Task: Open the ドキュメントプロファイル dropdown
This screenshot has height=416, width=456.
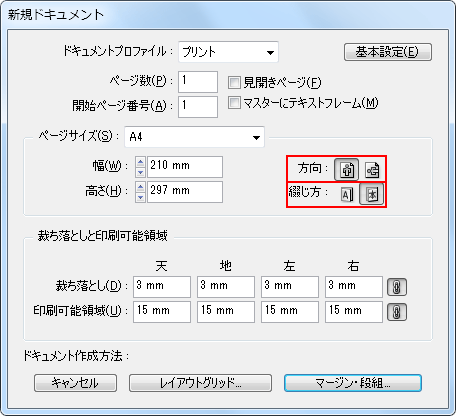Action: [228, 52]
